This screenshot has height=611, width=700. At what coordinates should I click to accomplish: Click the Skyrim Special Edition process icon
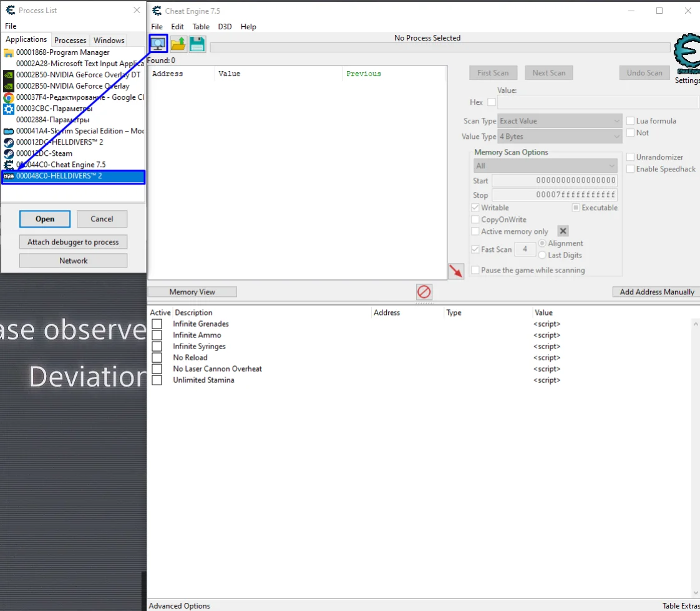pos(9,131)
